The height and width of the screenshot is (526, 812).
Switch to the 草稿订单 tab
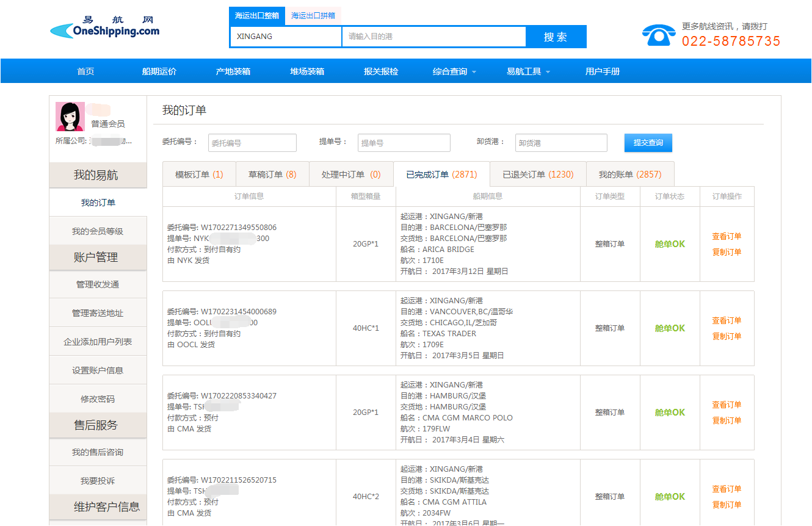tap(272, 175)
